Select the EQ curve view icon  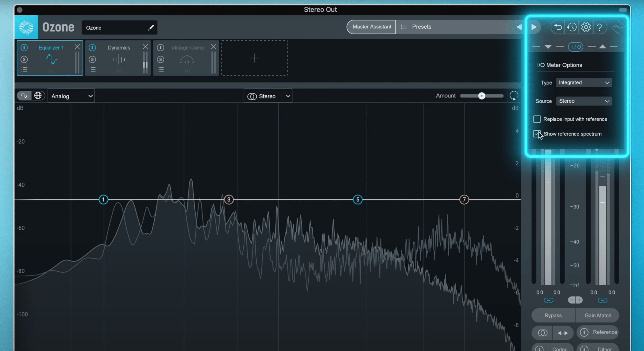[24, 96]
